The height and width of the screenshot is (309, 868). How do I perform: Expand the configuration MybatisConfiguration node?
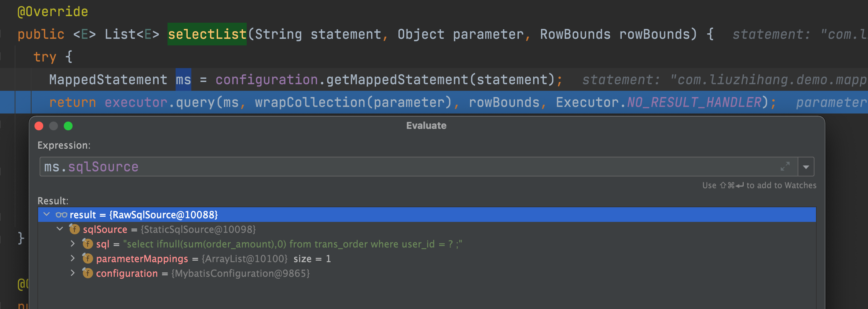tap(73, 273)
